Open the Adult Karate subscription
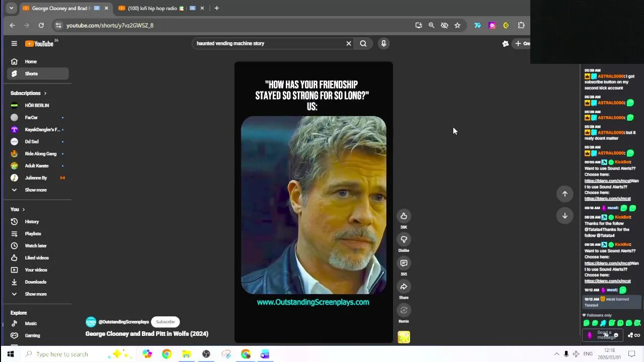Image resolution: width=644 pixels, height=362 pixels. 38,166
